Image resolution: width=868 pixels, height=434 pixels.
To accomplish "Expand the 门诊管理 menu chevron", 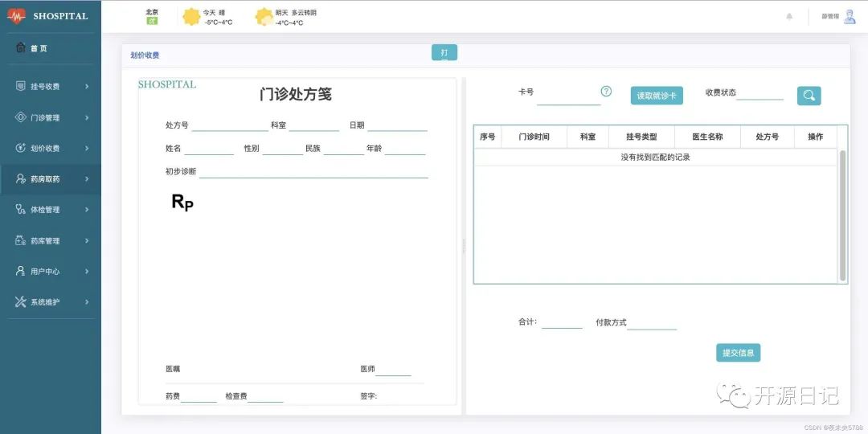I will pos(87,117).
